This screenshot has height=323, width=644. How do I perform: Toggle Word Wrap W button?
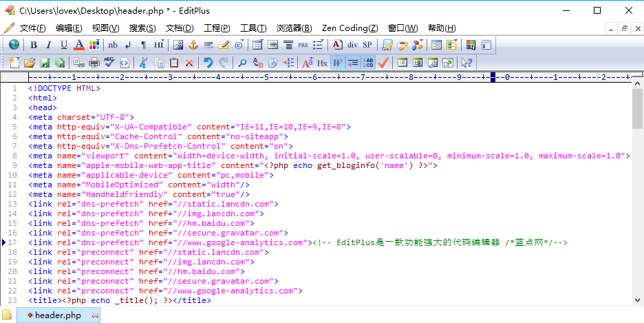(338, 63)
